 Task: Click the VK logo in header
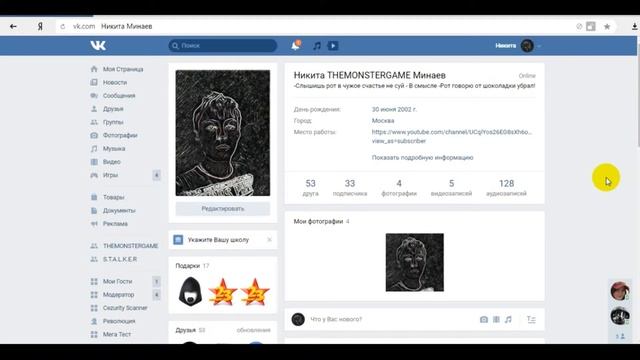pos(98,45)
